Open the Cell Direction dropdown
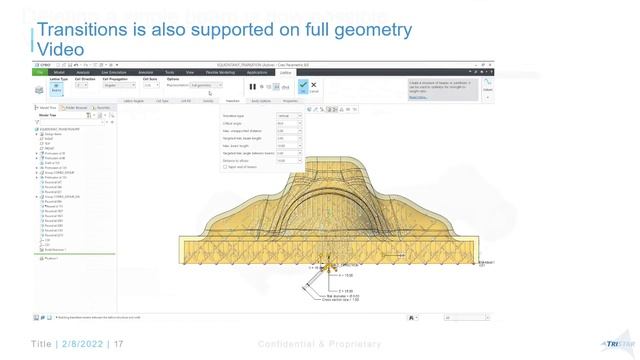The image size is (640, 360). [x=81, y=85]
